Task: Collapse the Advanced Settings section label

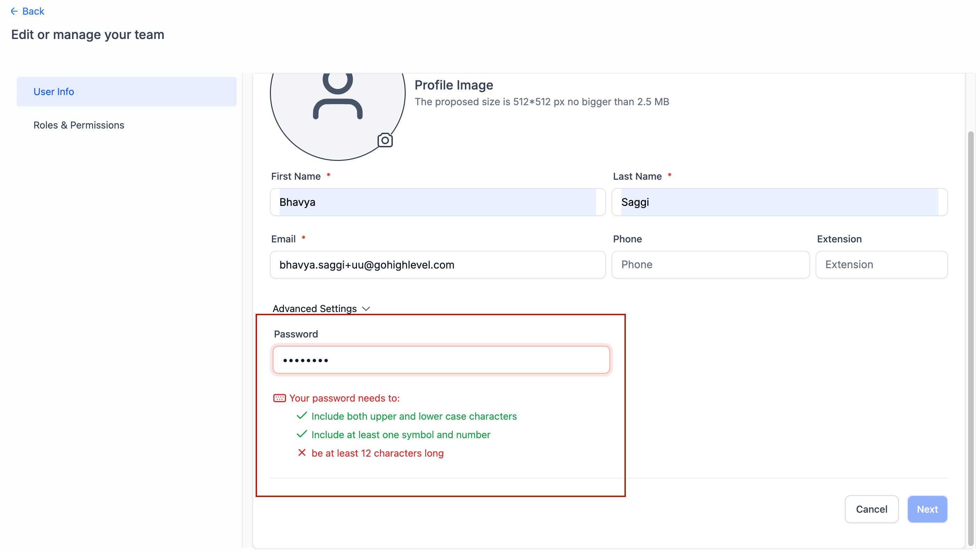Action: (314, 309)
